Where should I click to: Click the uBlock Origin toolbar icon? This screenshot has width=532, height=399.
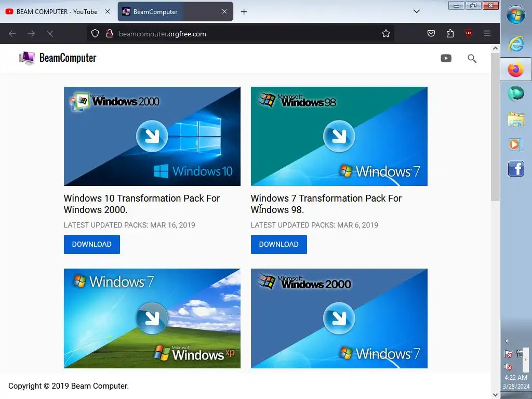(x=469, y=33)
